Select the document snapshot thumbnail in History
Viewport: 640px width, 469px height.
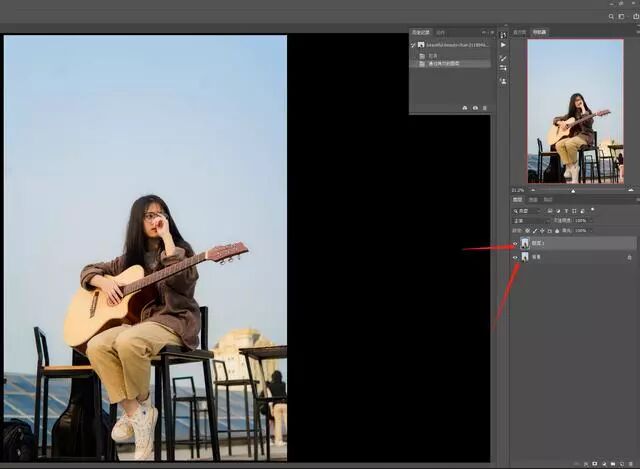click(421, 45)
